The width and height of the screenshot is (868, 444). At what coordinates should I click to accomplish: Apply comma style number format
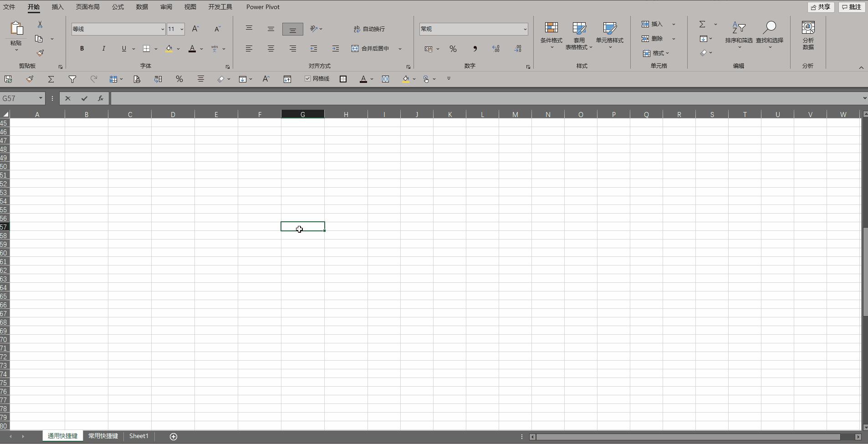[475, 49]
